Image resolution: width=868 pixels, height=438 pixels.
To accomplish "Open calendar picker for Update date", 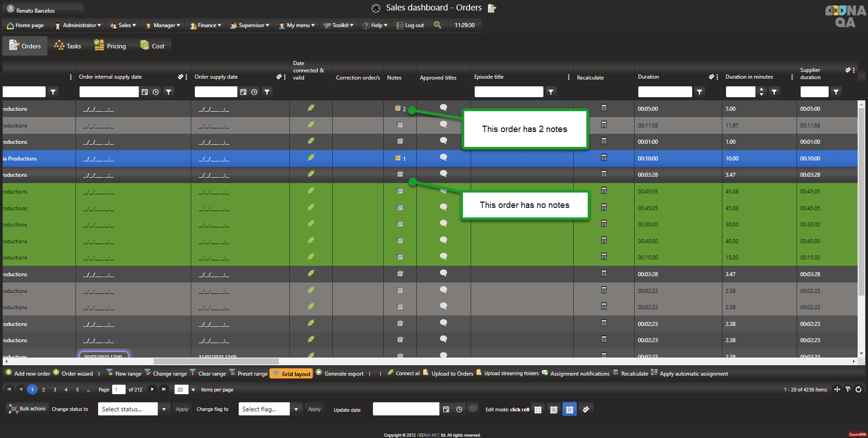I will pos(446,409).
